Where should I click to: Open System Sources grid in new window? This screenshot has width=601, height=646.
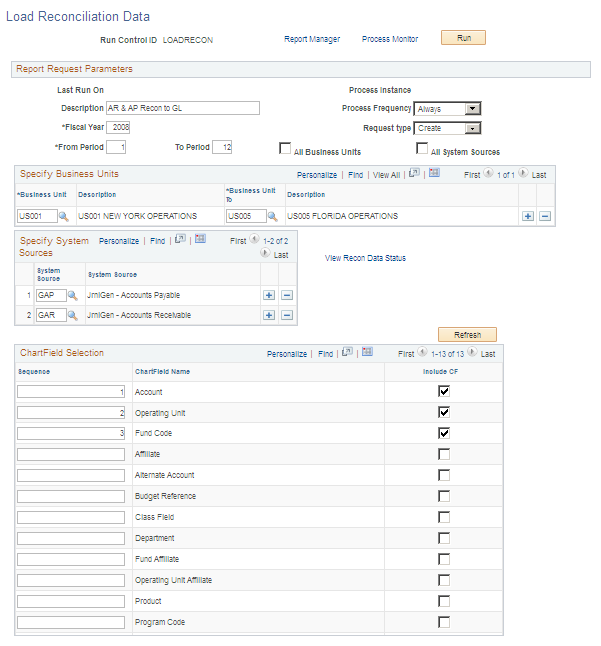[x=180, y=239]
